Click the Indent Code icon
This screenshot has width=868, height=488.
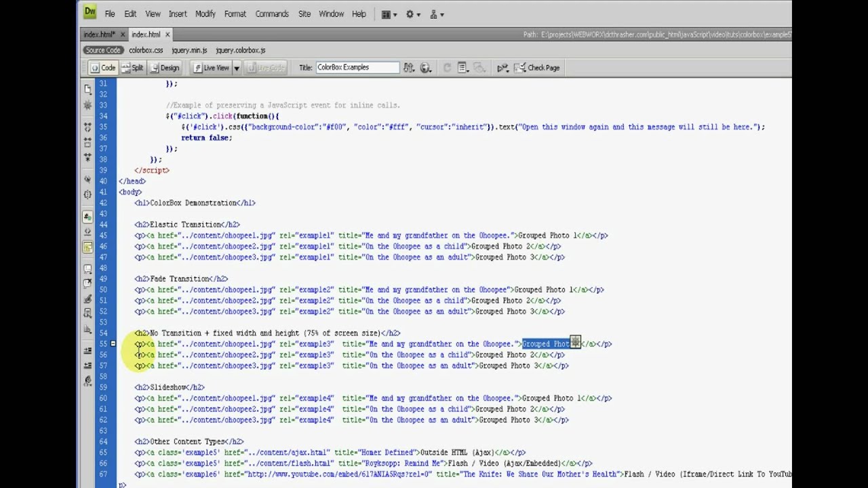(x=87, y=351)
